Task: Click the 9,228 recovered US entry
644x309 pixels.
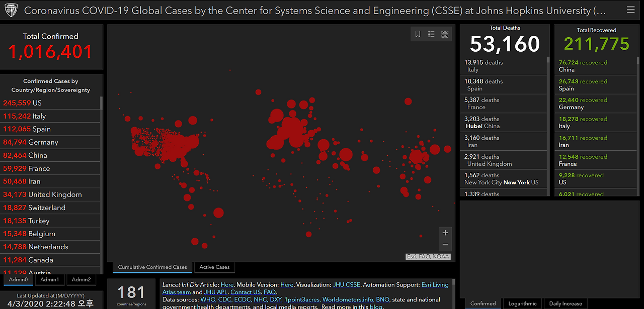Action: point(597,179)
